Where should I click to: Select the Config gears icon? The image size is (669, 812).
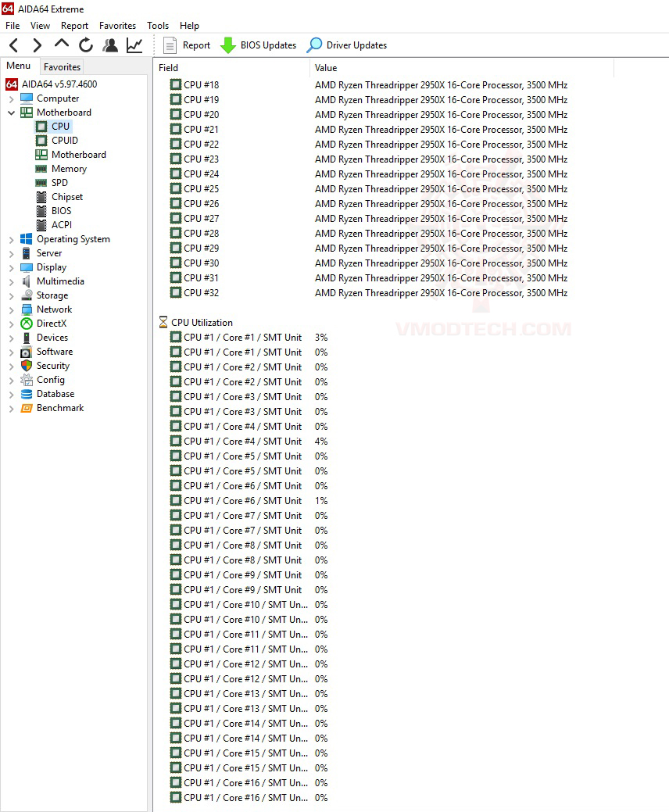27,380
